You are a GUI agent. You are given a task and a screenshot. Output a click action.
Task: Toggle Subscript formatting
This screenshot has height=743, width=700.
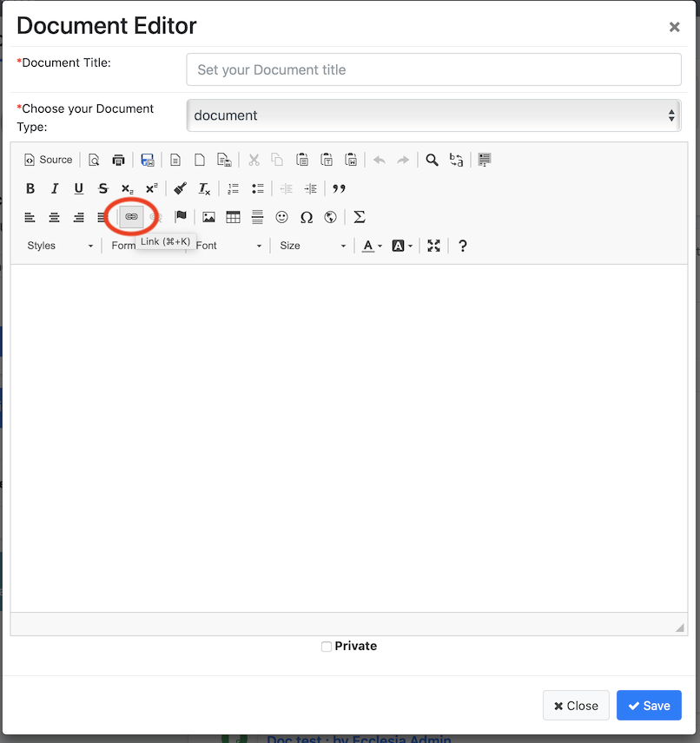(x=127, y=188)
